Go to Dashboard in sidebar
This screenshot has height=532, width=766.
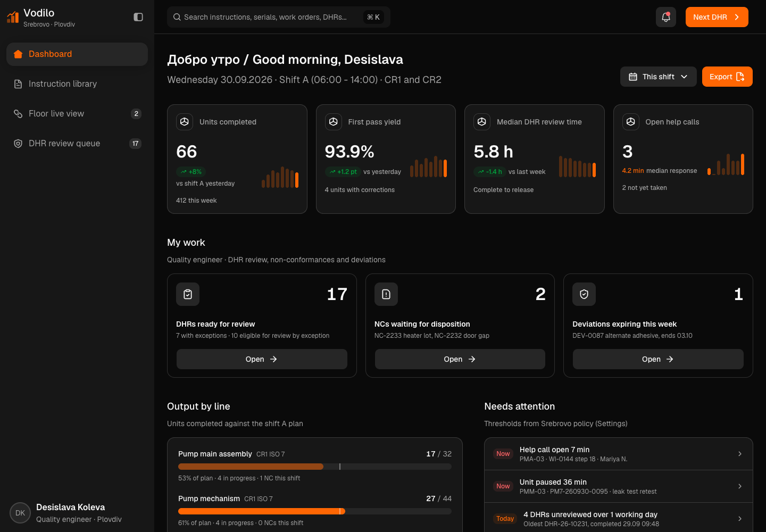(x=77, y=54)
